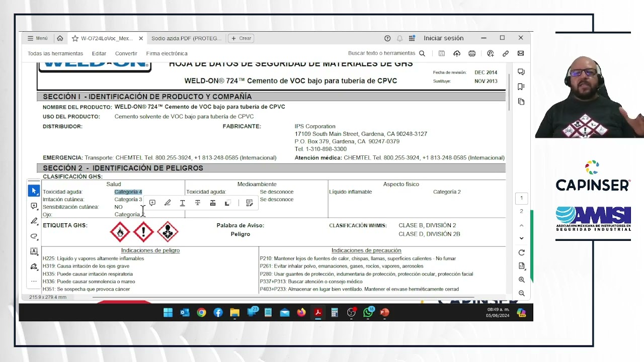
Task: Select the add comment tool in left toolbar
Action: tap(34, 206)
